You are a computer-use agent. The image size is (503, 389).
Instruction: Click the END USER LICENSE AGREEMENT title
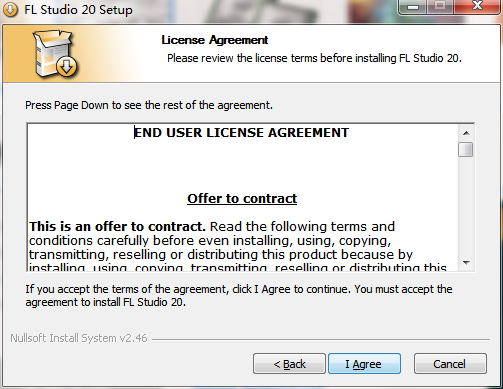coord(241,133)
